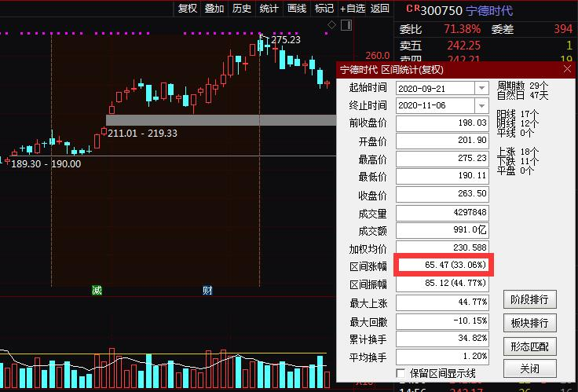Click the stock code 300750
Screen dimensions: 578x392
pyautogui.click(x=441, y=10)
